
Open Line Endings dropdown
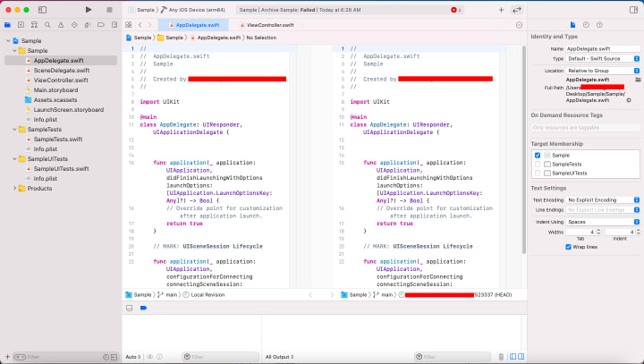(x=603, y=210)
